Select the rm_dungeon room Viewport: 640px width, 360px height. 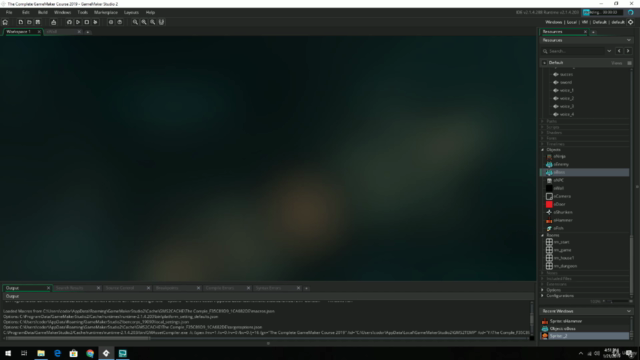pos(565,266)
